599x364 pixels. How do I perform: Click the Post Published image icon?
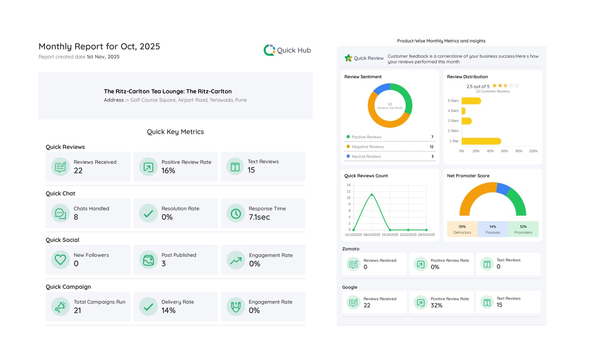coord(148,260)
